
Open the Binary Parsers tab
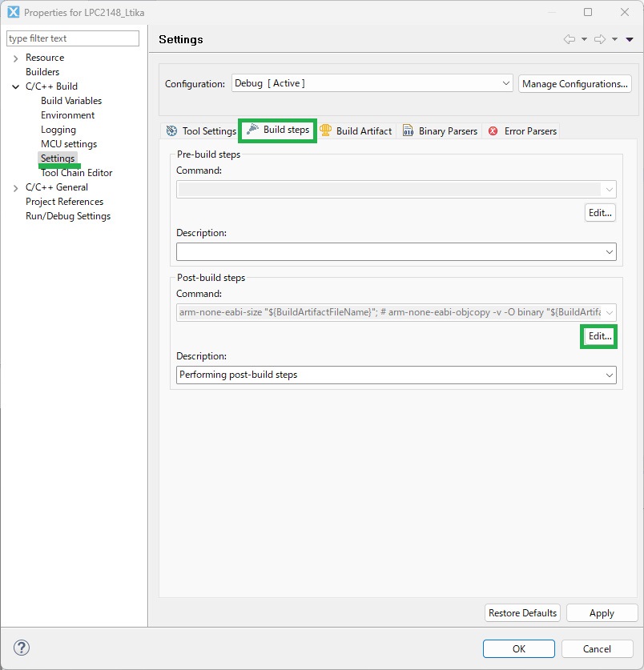[x=440, y=130]
